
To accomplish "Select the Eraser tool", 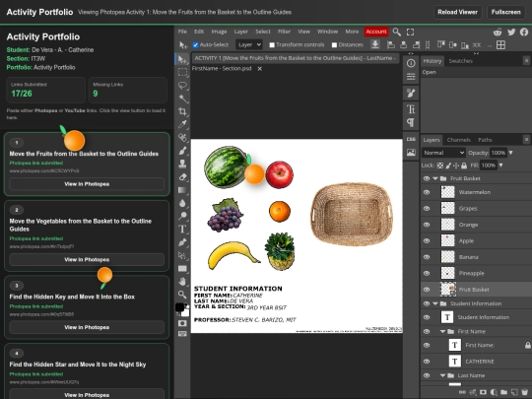I will (x=182, y=176).
